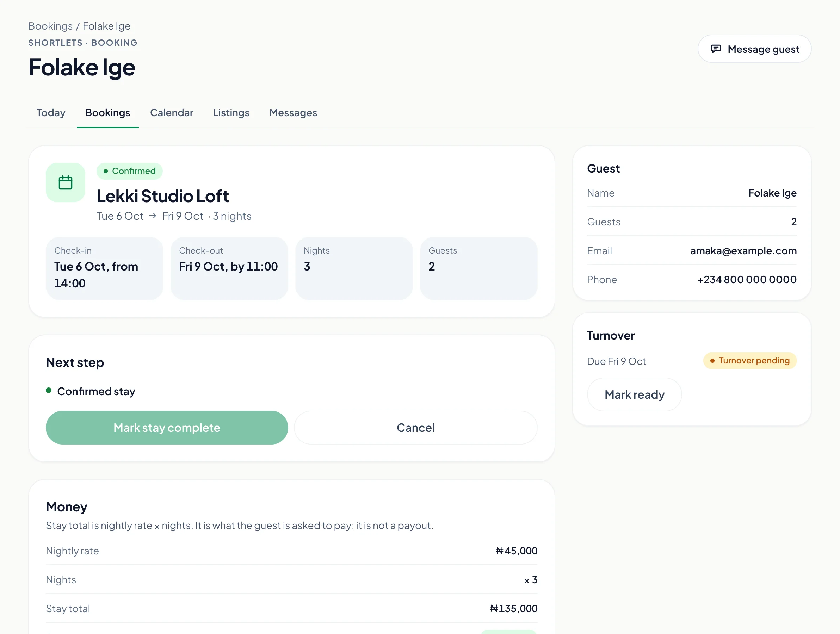Click the stay total ₦135,000 value
Image resolution: width=840 pixels, height=634 pixels.
pos(513,609)
